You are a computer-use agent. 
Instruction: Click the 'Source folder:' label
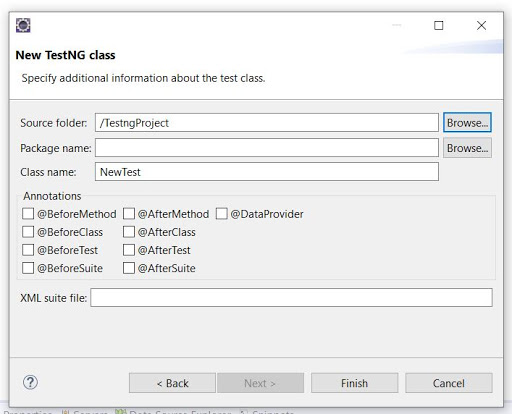tap(53, 123)
